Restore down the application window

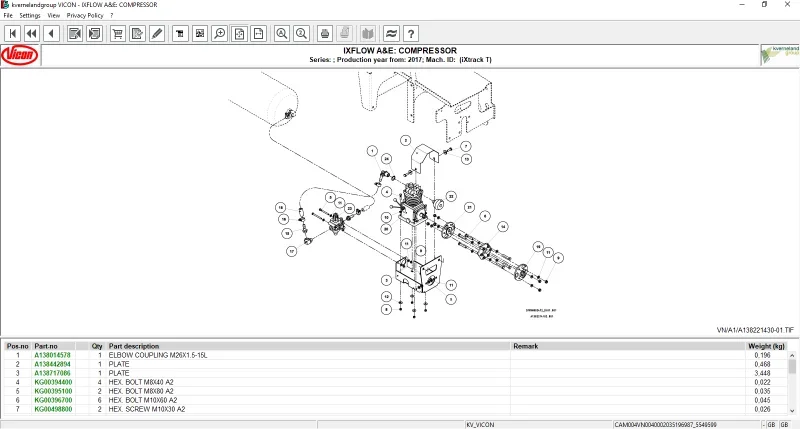[x=764, y=5]
